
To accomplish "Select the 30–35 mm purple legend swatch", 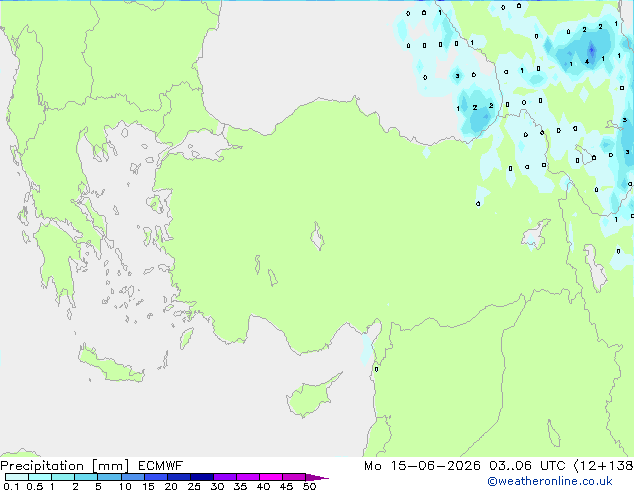I will 225,477.
